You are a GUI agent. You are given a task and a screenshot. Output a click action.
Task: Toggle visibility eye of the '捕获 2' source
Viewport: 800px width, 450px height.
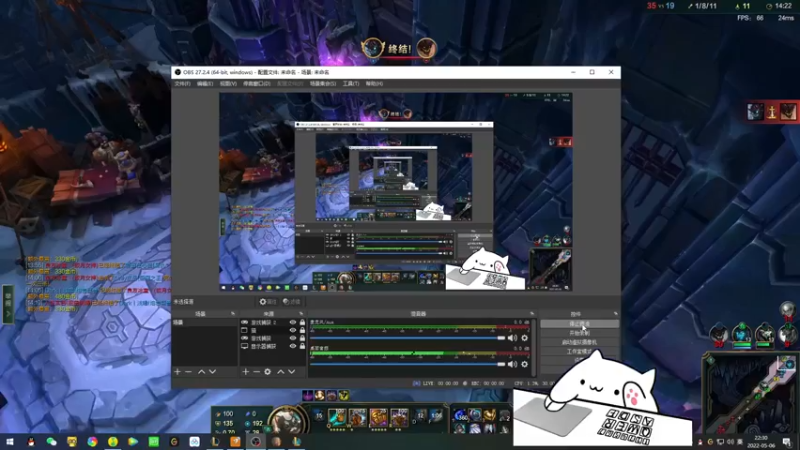click(x=293, y=322)
